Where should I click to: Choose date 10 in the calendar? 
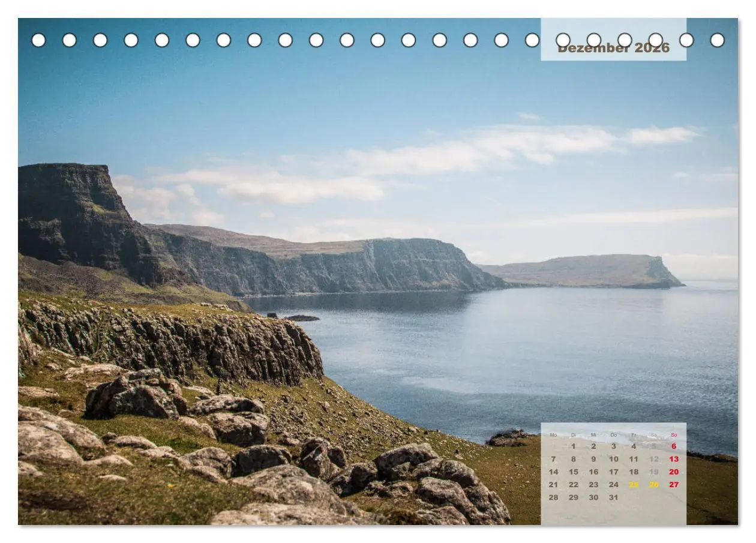[614, 459]
